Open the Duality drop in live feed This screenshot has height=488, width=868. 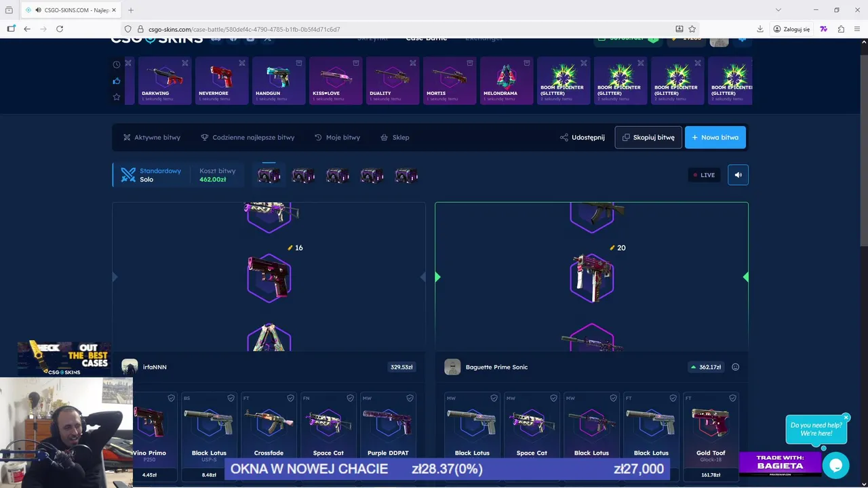click(393, 81)
